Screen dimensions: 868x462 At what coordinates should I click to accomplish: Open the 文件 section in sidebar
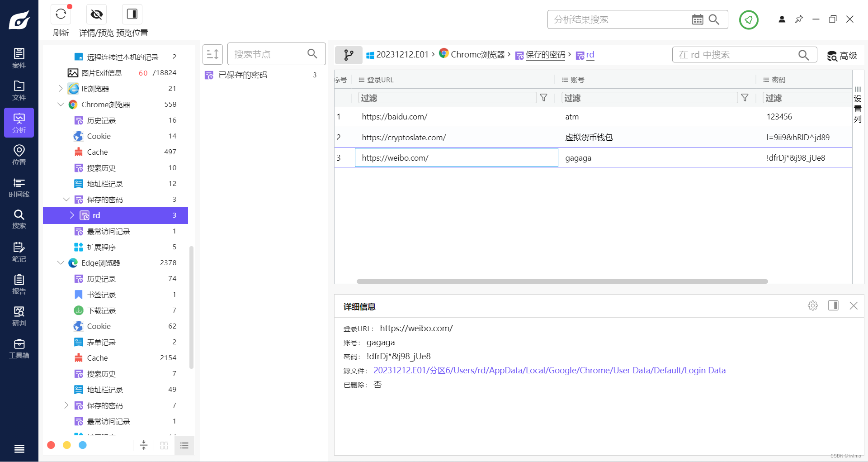[x=19, y=90]
